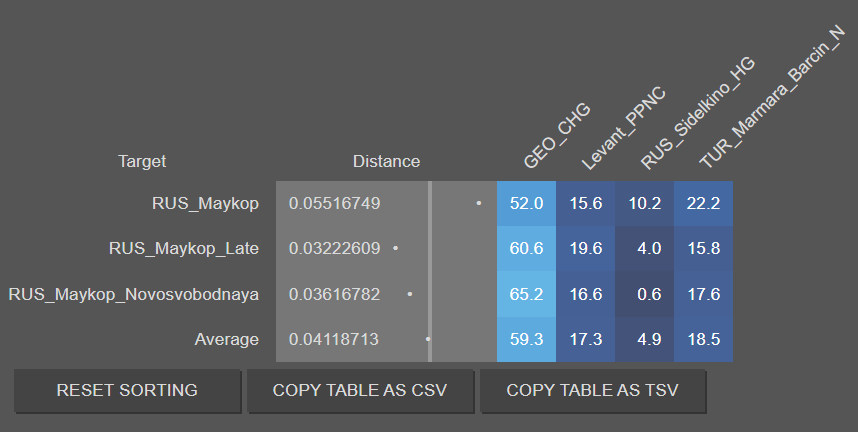Click the 22.2 TUR_Marmara_Barcin_N cell
This screenshot has width=858, height=432.
[704, 204]
